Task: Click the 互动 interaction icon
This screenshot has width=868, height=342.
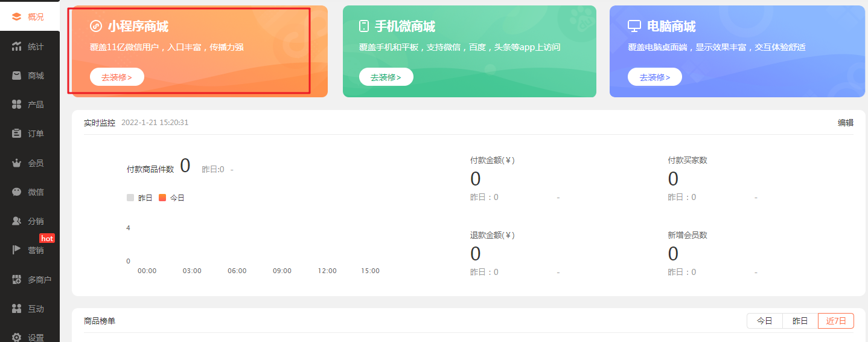Action: click(17, 309)
